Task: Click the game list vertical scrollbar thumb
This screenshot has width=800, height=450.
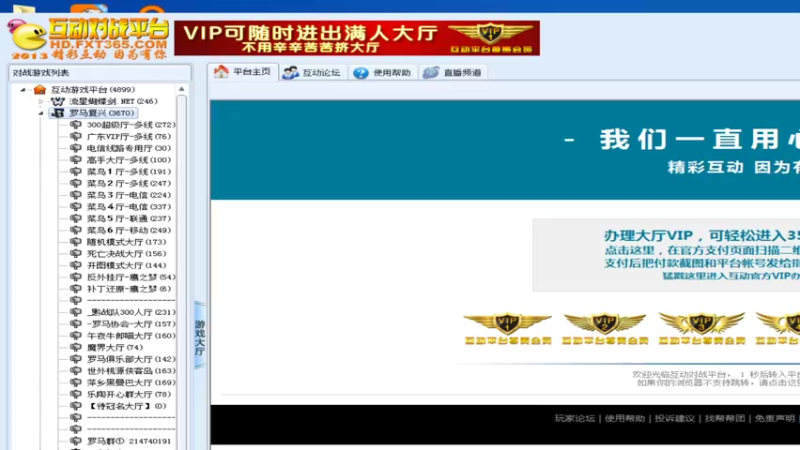Action: coord(182,273)
